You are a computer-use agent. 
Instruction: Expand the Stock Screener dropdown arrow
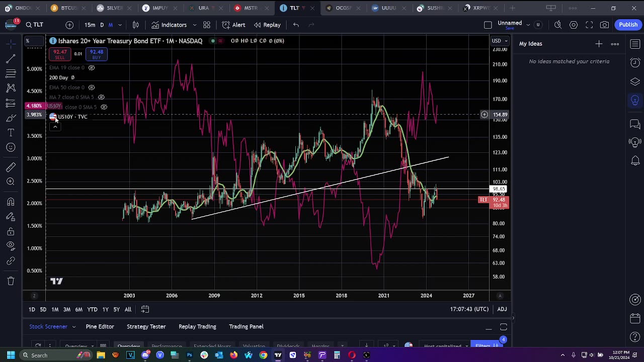tap(73, 327)
